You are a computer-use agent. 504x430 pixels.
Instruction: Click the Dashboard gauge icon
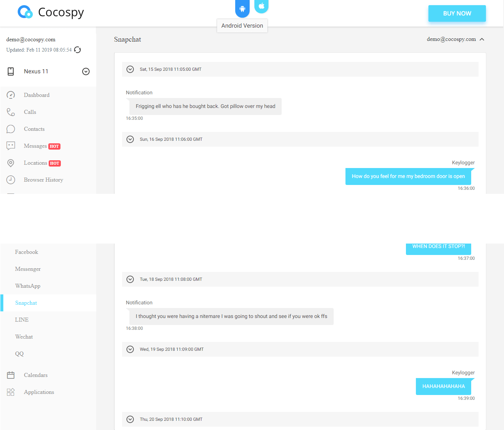pos(11,95)
